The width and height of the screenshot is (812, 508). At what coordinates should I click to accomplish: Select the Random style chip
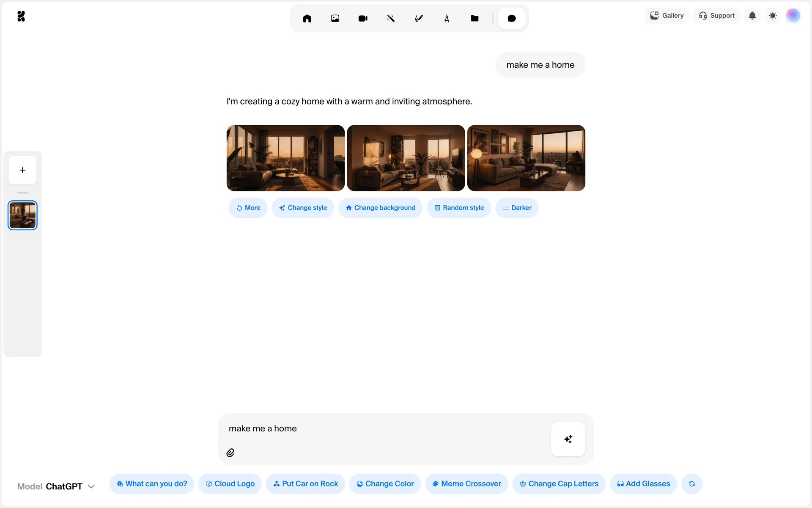(459, 208)
